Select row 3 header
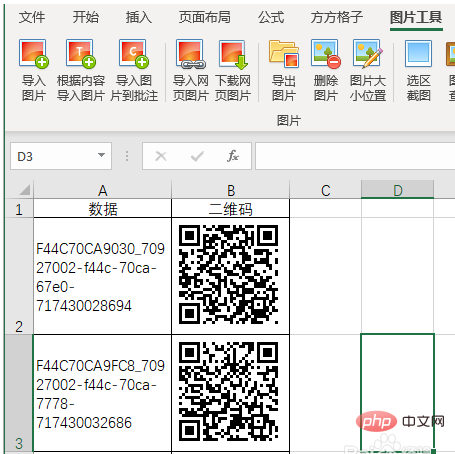The width and height of the screenshot is (455, 454). point(19,393)
